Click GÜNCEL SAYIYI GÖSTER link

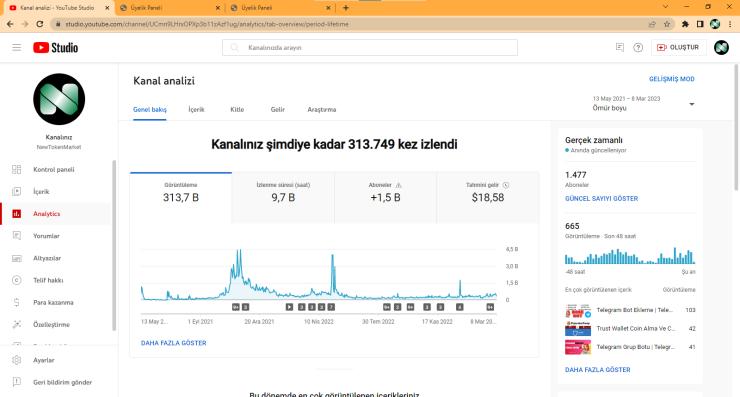[x=601, y=199]
